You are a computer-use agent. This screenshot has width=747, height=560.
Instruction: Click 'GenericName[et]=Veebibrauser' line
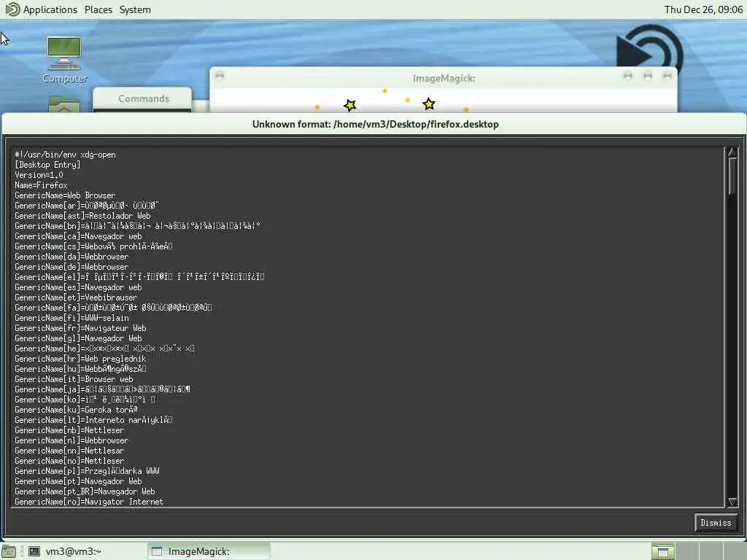pyautogui.click(x=76, y=297)
